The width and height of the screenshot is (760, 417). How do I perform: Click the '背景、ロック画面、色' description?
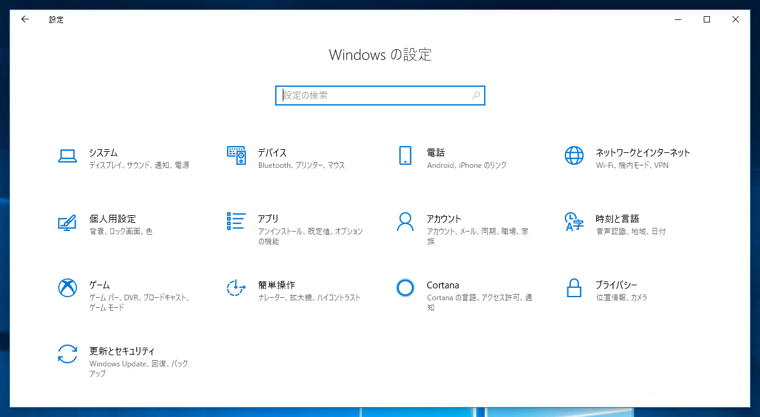pyautogui.click(x=121, y=231)
